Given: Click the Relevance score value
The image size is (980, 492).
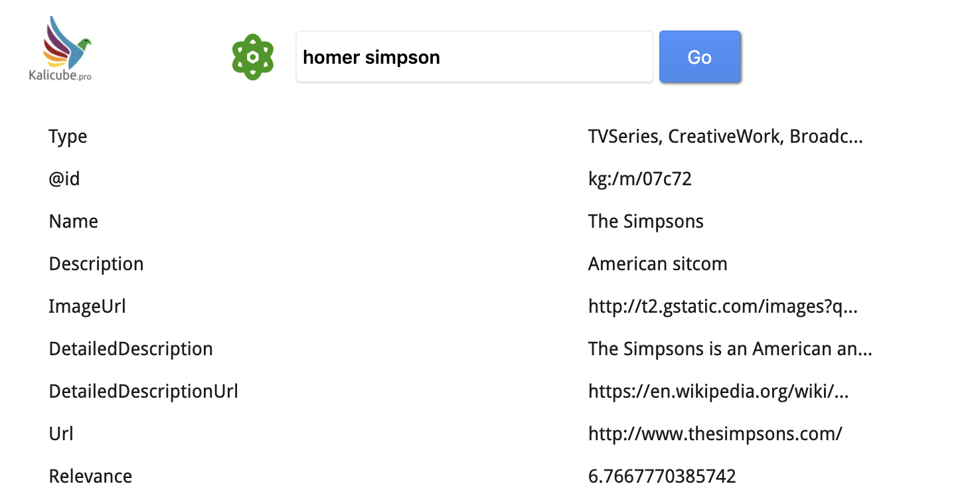Looking at the screenshot, I should [x=661, y=476].
